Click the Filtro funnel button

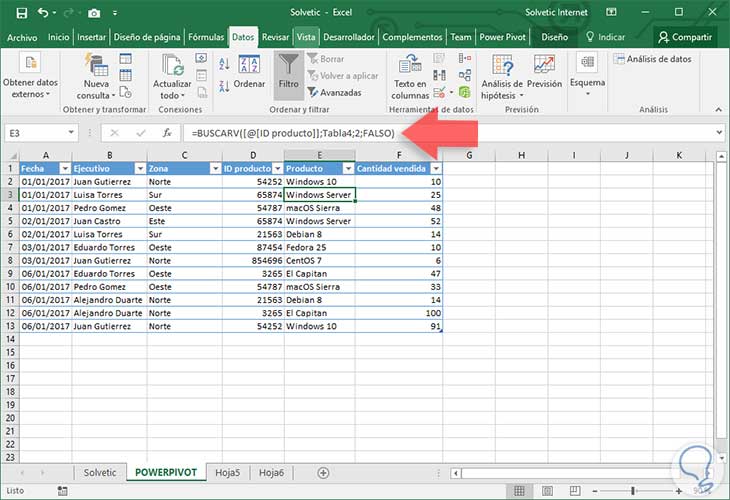point(288,74)
